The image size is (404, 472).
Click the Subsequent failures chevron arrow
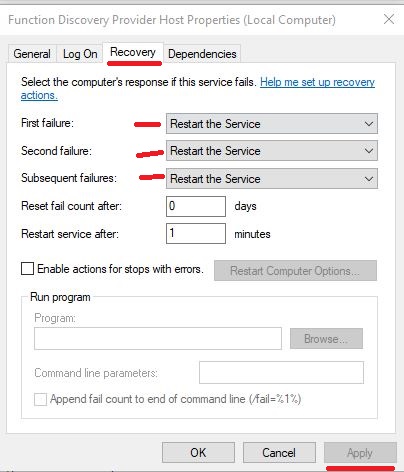(369, 179)
